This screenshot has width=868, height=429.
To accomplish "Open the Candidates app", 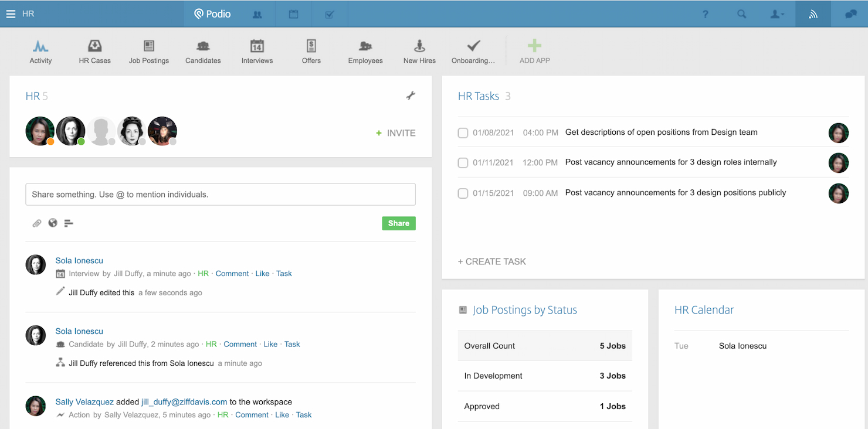I will pyautogui.click(x=203, y=52).
